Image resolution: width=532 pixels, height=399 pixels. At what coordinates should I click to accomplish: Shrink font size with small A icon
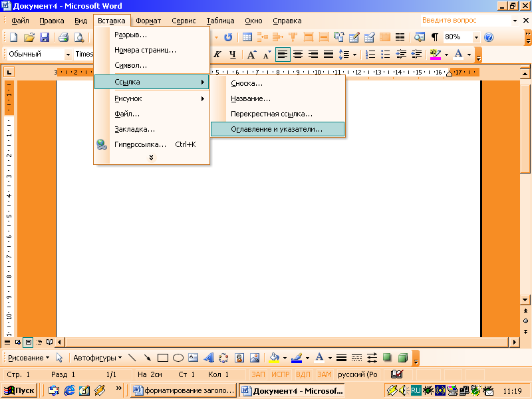[267, 55]
